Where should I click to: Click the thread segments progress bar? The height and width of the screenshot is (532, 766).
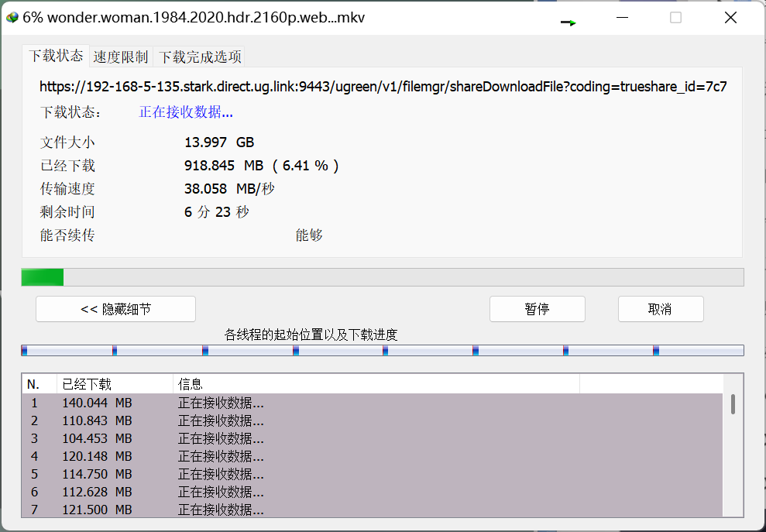tap(383, 350)
